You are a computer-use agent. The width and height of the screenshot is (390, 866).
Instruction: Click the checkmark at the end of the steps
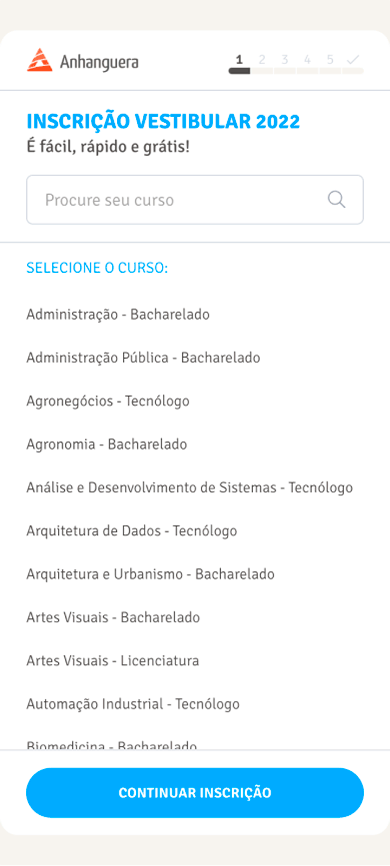point(352,60)
